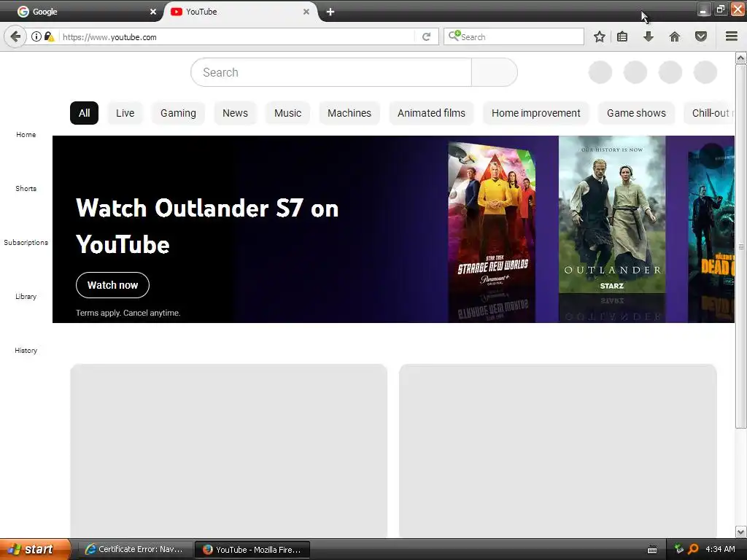The image size is (747, 560).
Task: Click the scrollbar up arrow
Action: pyautogui.click(x=741, y=58)
